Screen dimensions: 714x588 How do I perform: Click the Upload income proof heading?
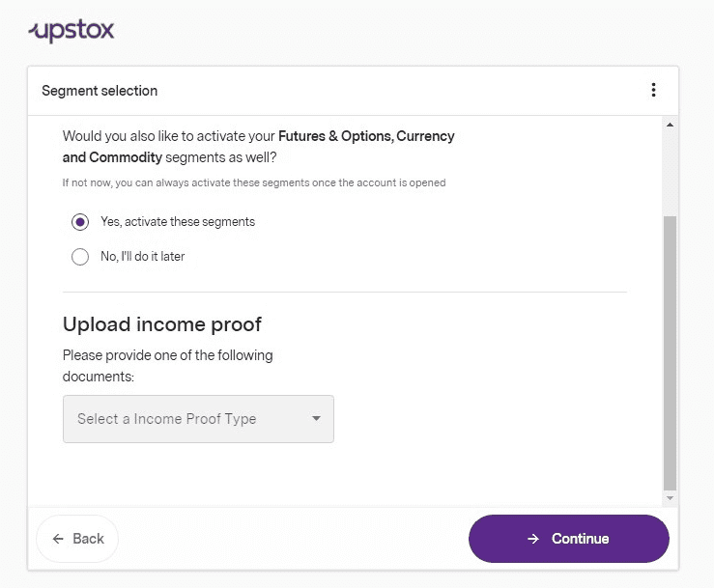click(x=162, y=324)
